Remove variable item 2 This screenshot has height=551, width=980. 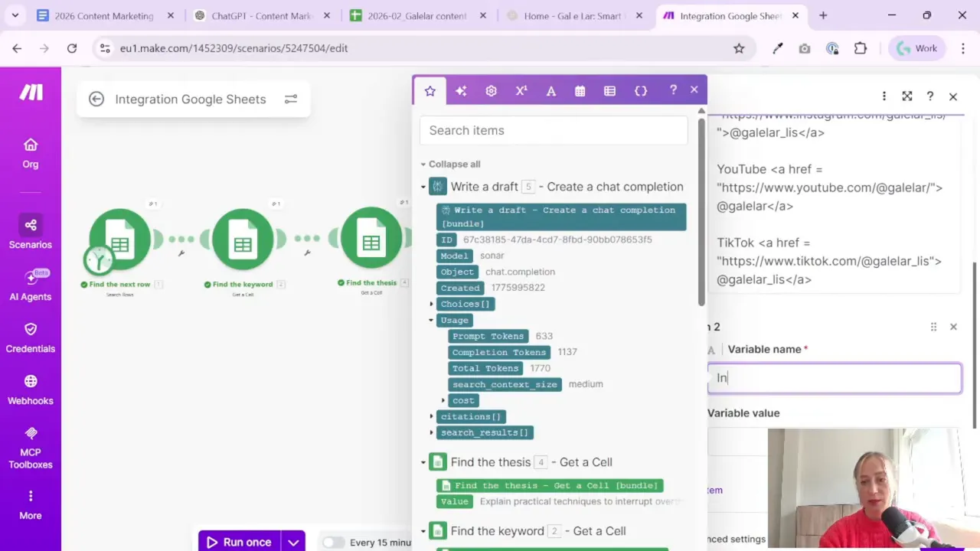pos(953,327)
